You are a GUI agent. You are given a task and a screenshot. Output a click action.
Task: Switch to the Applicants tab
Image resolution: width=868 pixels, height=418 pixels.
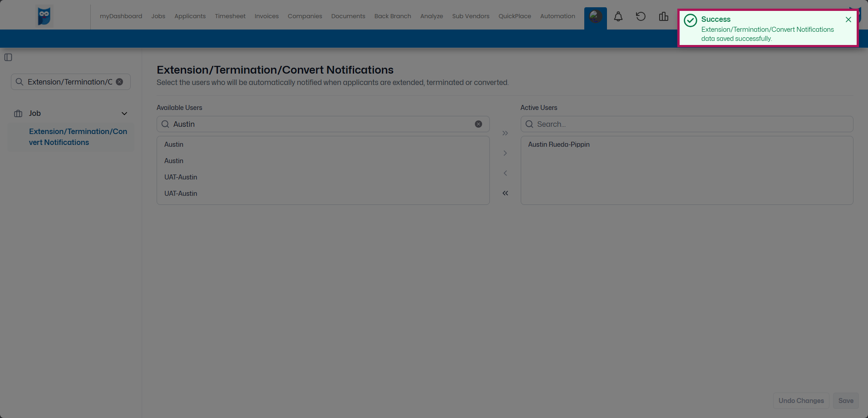pos(190,16)
